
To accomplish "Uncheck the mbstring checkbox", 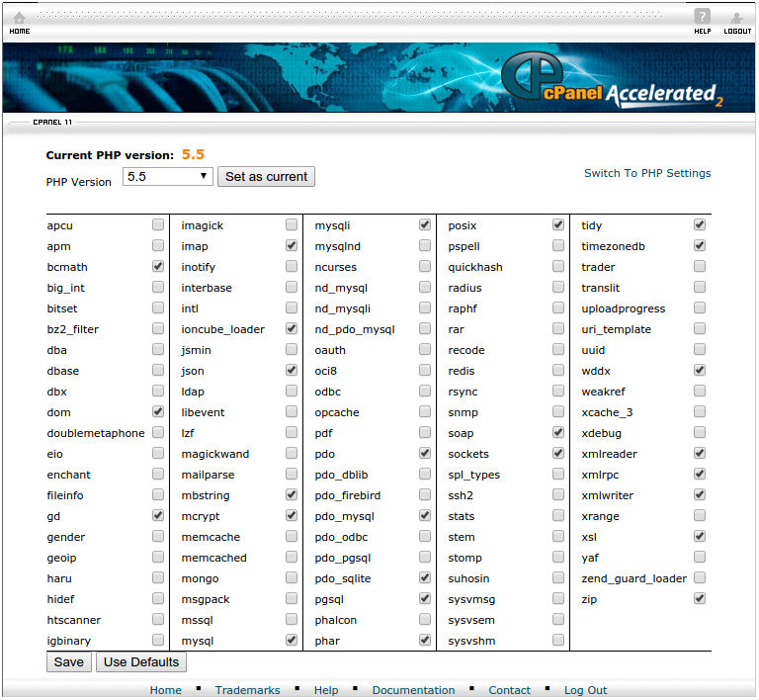I will pos(292,494).
